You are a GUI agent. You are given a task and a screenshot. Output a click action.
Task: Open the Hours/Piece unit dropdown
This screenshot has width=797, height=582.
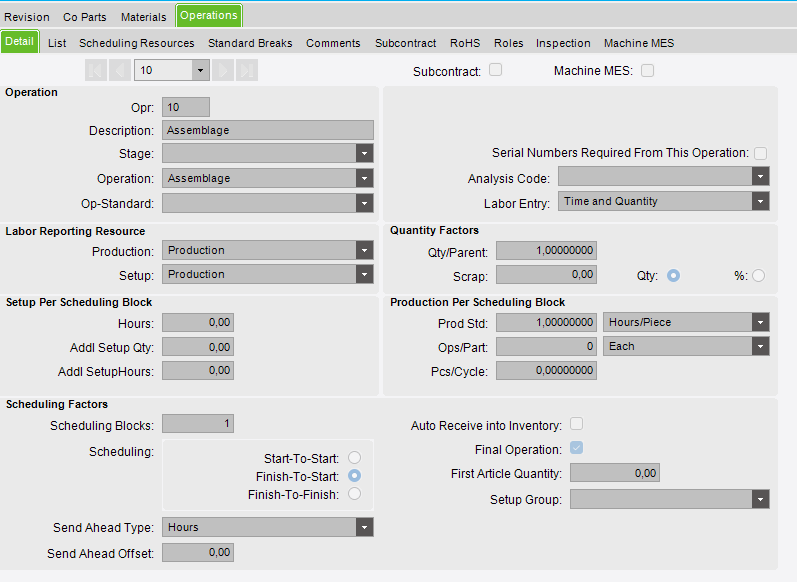760,322
